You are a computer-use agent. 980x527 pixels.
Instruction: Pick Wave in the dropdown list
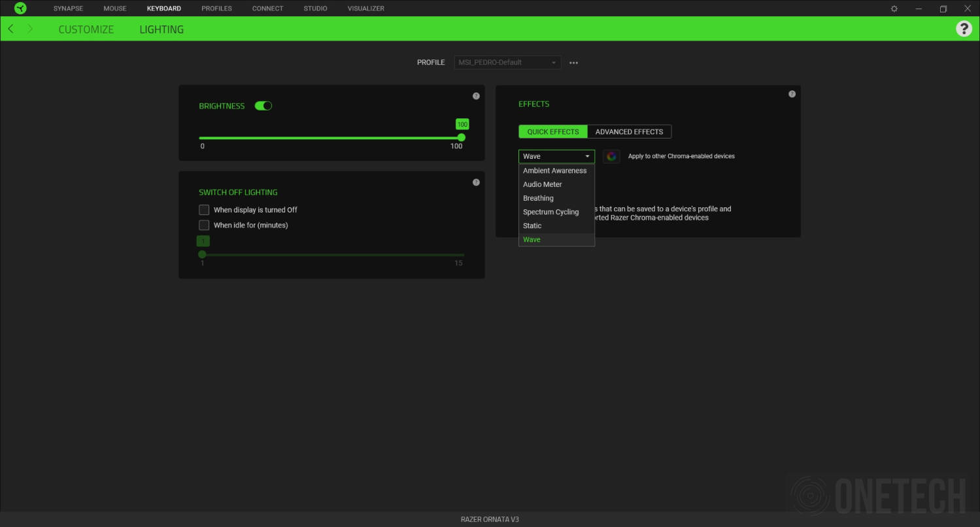[556, 239]
